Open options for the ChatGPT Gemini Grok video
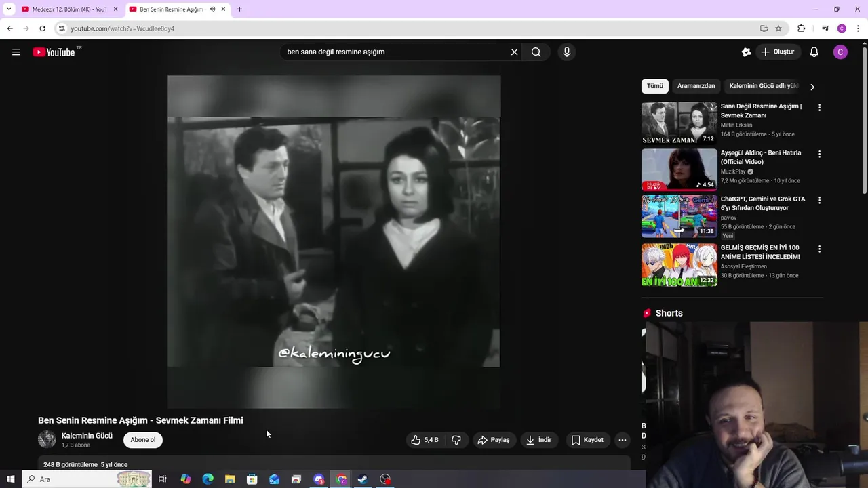Screen dimensions: 868x488 coord(819,201)
